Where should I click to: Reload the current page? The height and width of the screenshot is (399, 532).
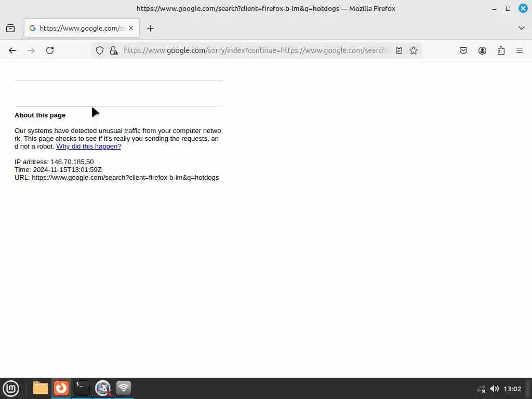point(50,50)
